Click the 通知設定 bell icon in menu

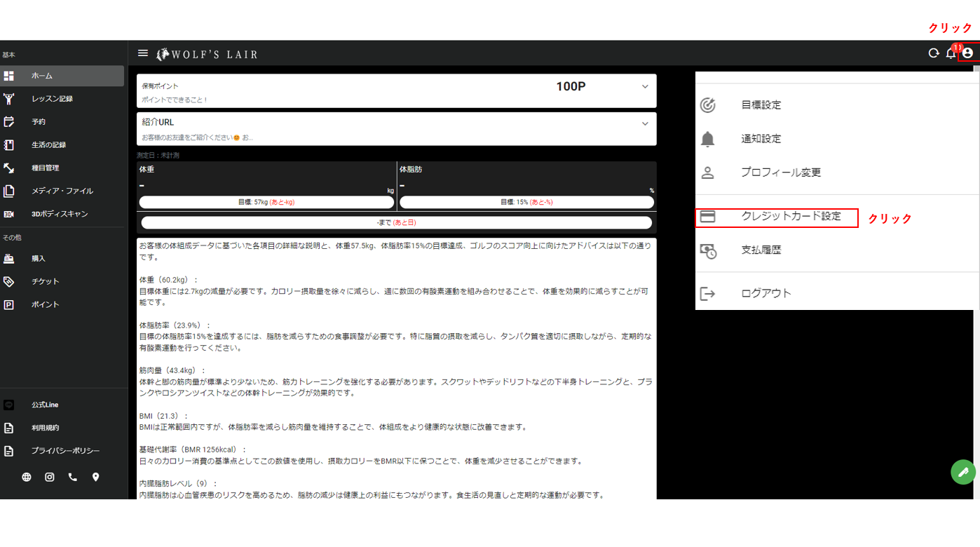click(708, 139)
